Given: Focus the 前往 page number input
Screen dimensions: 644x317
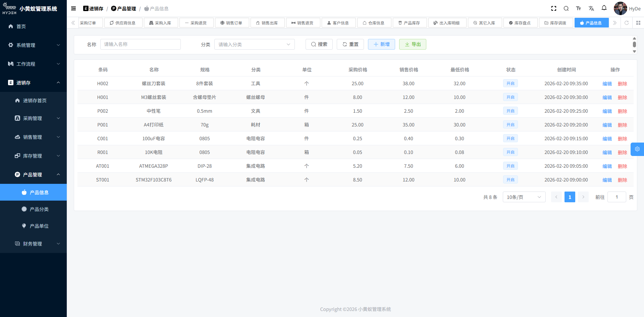Looking at the screenshot, I should tap(616, 197).
